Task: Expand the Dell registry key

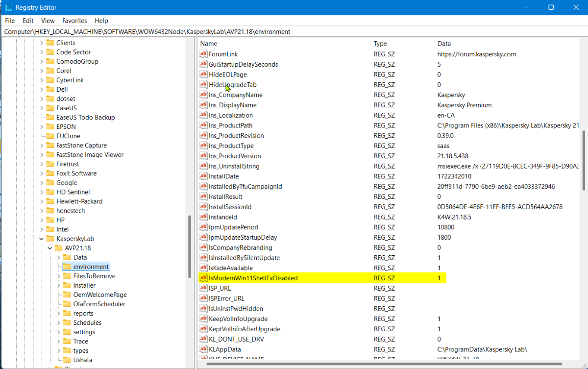Action: (x=41, y=89)
